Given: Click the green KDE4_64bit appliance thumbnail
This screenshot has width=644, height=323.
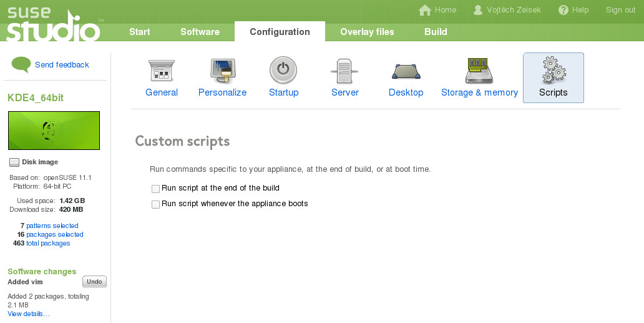Looking at the screenshot, I should pos(54,131).
